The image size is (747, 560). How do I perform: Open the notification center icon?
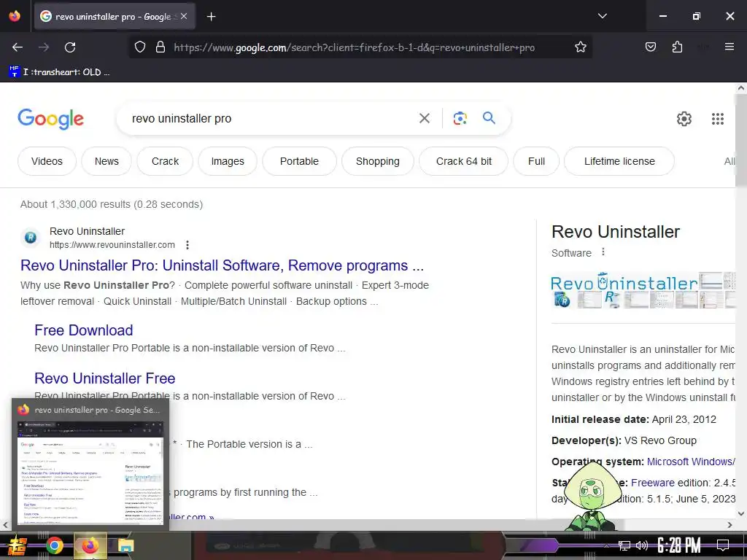pos(723,545)
